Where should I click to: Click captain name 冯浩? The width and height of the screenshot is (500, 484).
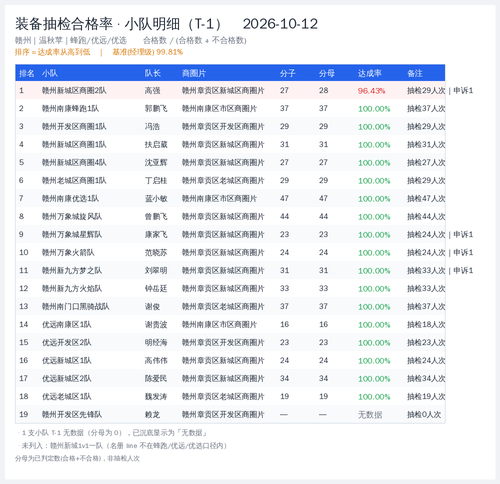152,127
